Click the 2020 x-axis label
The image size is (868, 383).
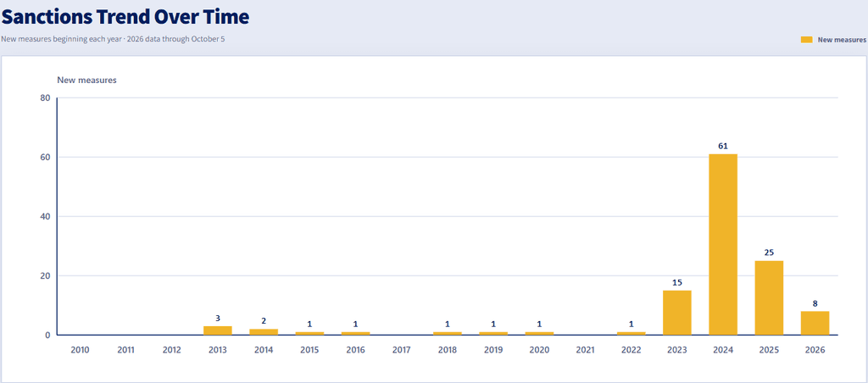(539, 350)
